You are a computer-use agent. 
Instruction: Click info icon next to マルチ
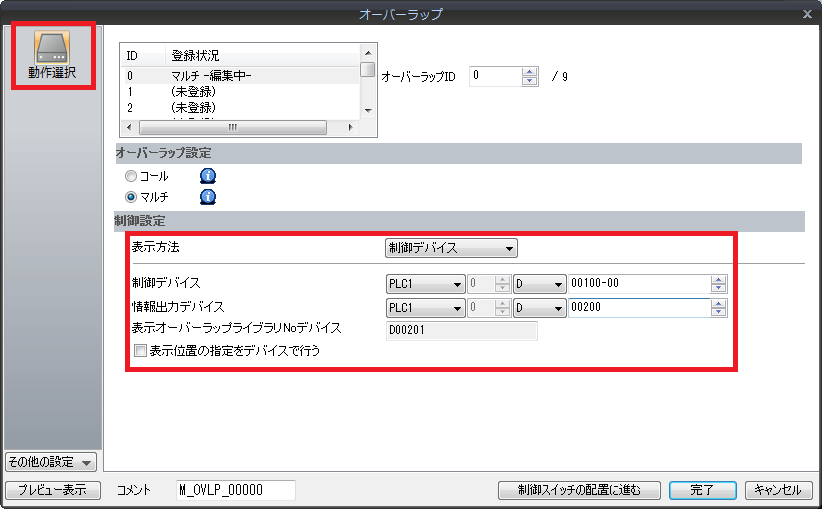(x=208, y=197)
